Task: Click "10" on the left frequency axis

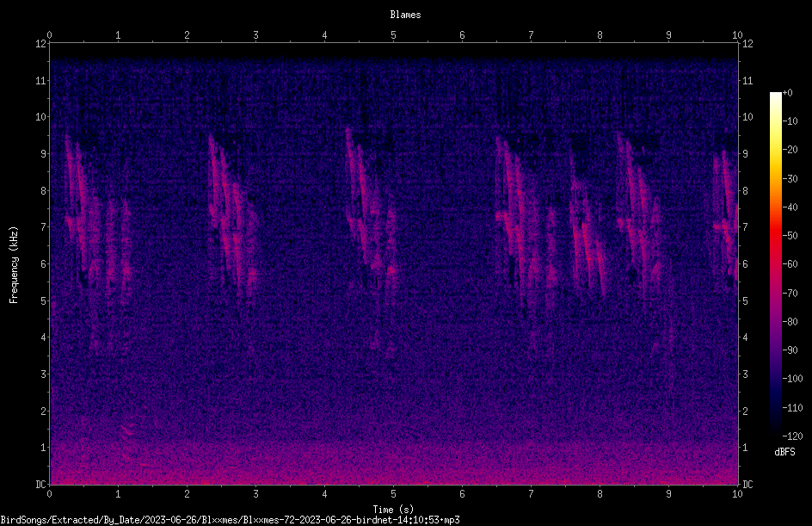Action: [40, 117]
